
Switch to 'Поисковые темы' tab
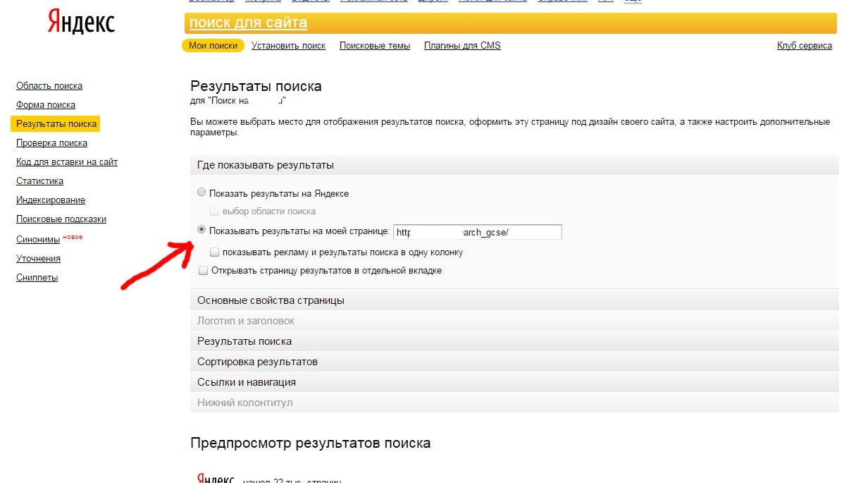coord(375,46)
